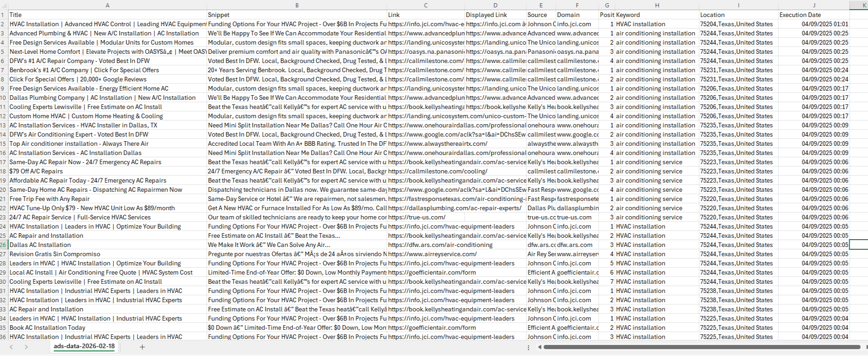868x356 pixels.
Task: Select the 'Revision Gratis Sin Compromiso' title cell
Action: coord(55,254)
